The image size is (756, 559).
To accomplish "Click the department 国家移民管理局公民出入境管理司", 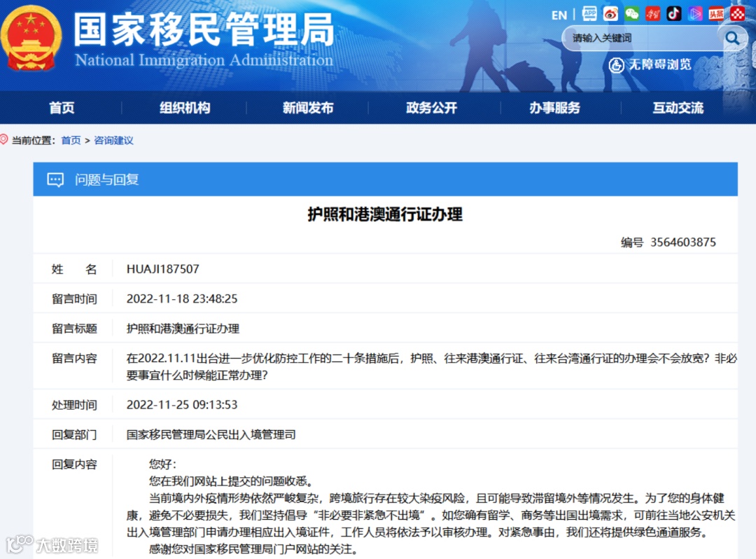I will tap(211, 434).
